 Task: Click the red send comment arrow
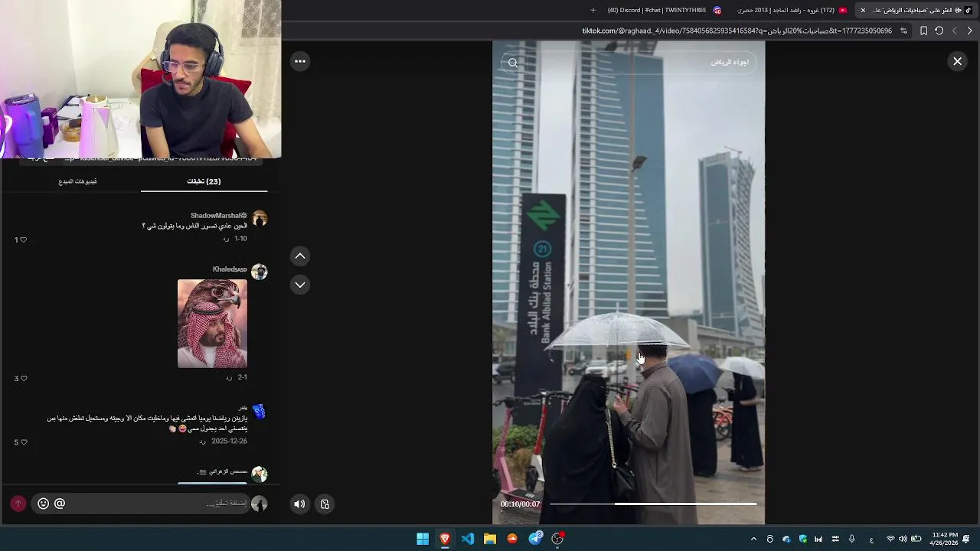[18, 504]
